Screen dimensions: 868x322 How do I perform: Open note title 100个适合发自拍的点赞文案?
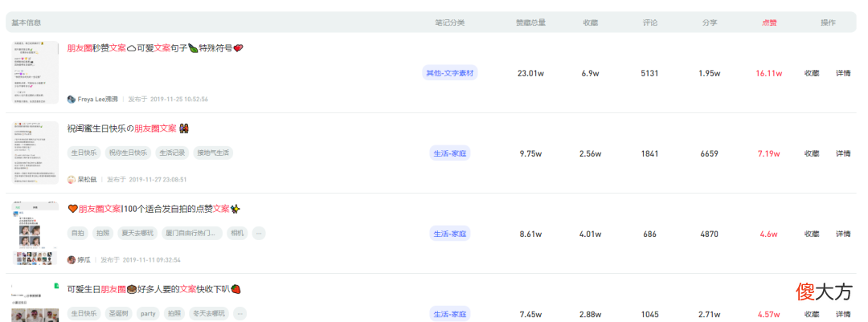[154, 209]
